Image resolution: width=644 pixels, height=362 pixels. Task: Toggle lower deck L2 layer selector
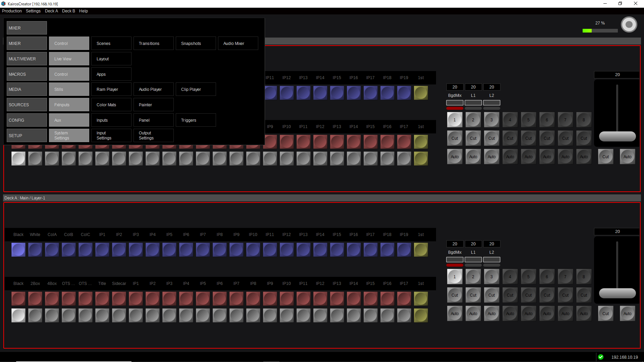click(x=491, y=259)
